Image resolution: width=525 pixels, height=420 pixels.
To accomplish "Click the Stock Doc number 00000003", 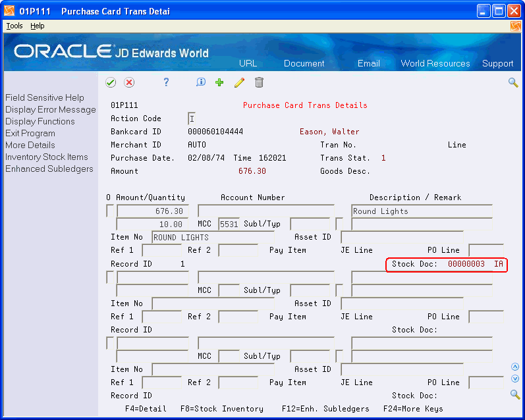I will point(466,264).
